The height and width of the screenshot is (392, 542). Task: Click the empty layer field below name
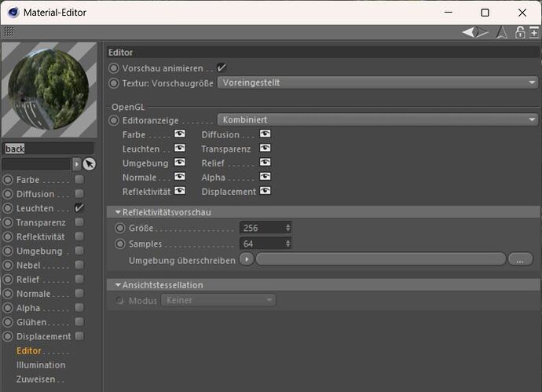pyautogui.click(x=37, y=164)
